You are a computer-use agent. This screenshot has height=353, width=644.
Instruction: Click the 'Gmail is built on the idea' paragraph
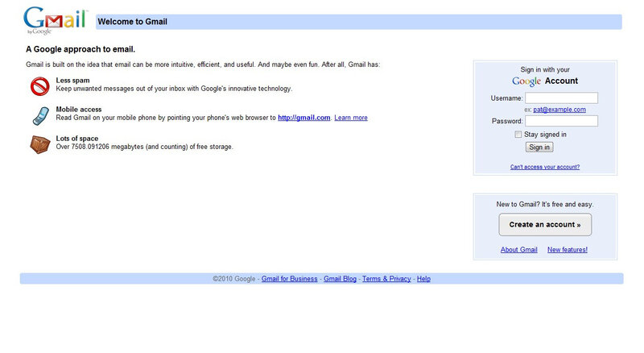click(x=203, y=64)
